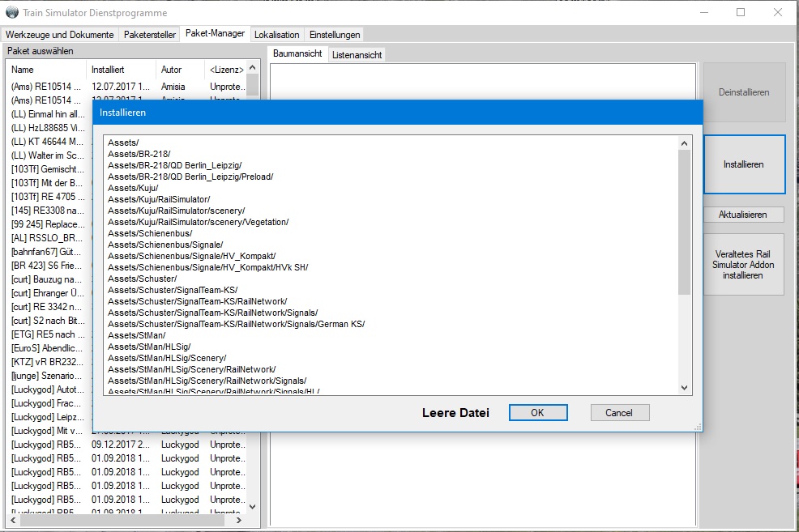799x532 pixels.
Task: Click OK in the Installieren dialog
Action: point(538,412)
